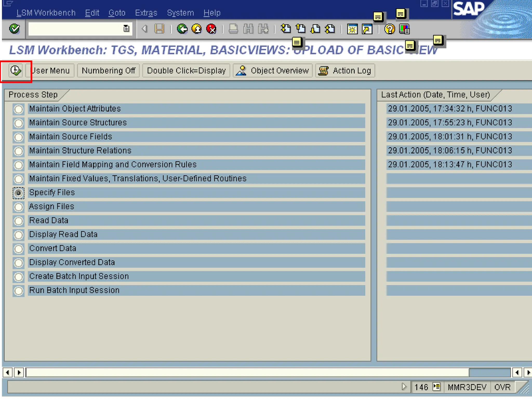Click the Customize Local Layout monitor icon
The height and width of the screenshot is (399, 532).
tap(404, 29)
